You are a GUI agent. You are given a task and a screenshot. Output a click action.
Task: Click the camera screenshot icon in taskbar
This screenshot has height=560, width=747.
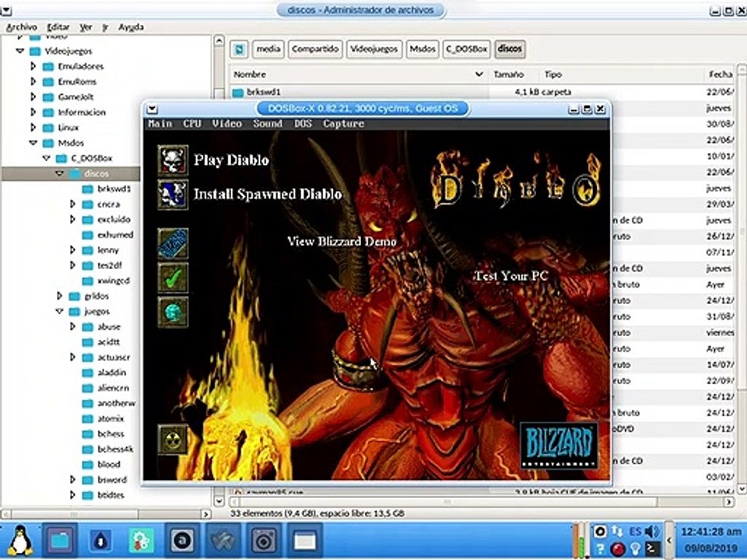[264, 540]
